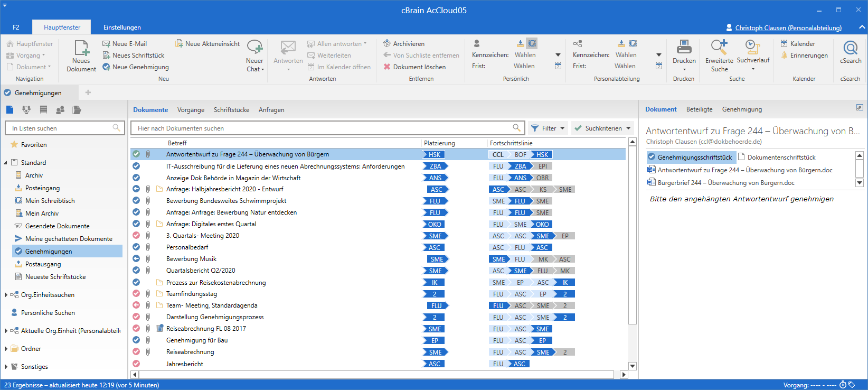Collapse the Standard tree node
868x390 pixels.
6,163
